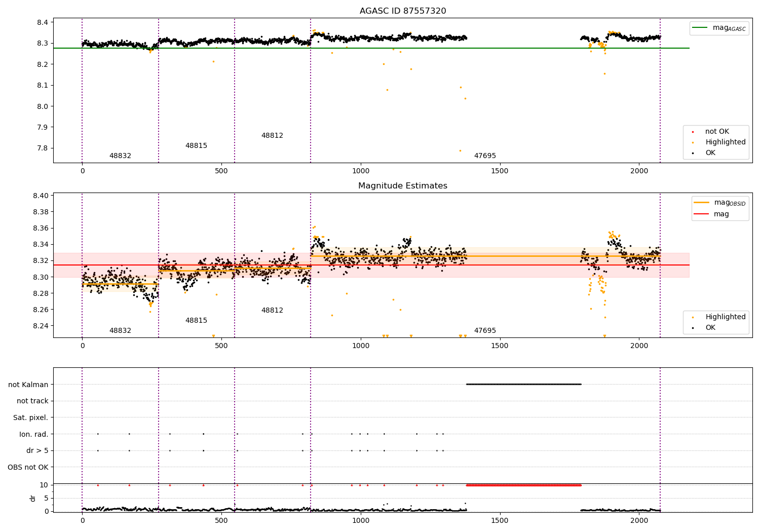
Task: Click the 'Ion. rad.' row label
Action: click(x=34, y=434)
